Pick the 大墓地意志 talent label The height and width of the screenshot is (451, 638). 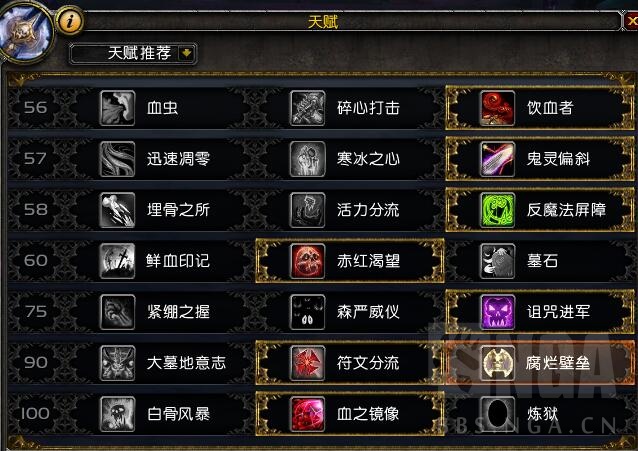186,363
